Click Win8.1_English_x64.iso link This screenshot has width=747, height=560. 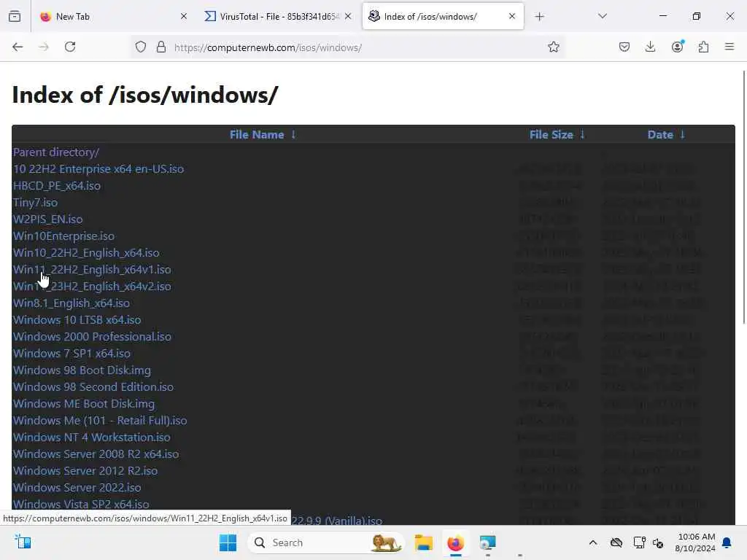[x=71, y=303]
